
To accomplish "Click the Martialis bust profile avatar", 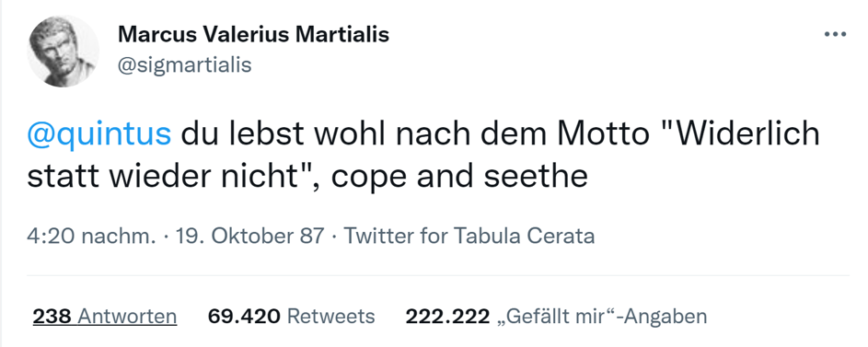I will 64,51.
